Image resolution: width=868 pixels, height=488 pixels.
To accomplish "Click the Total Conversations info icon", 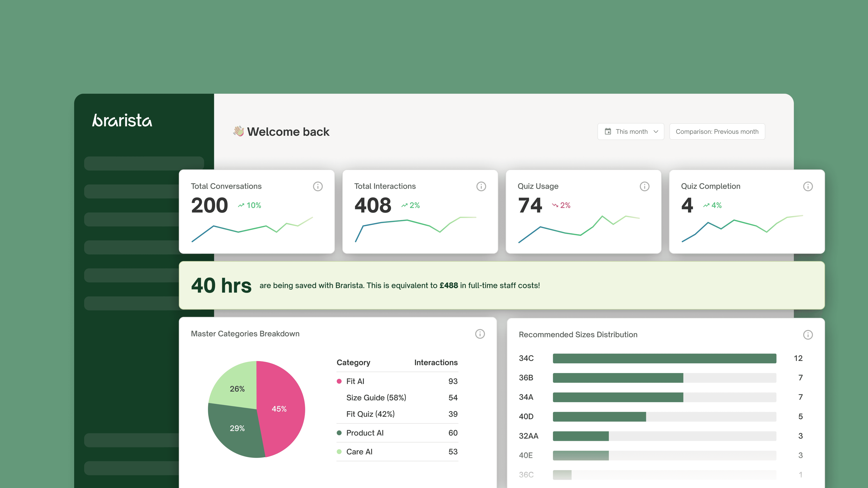I will click(318, 186).
